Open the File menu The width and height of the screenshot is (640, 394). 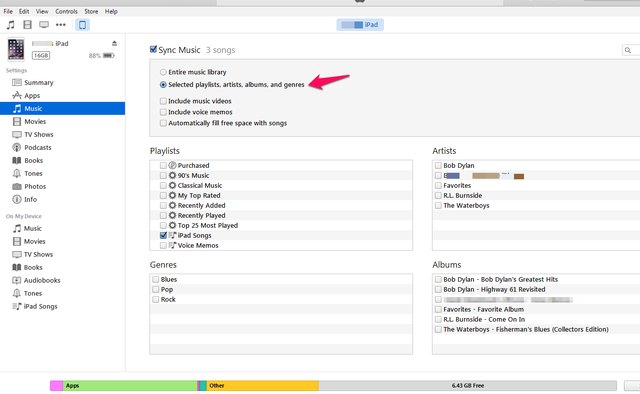pyautogui.click(x=8, y=11)
